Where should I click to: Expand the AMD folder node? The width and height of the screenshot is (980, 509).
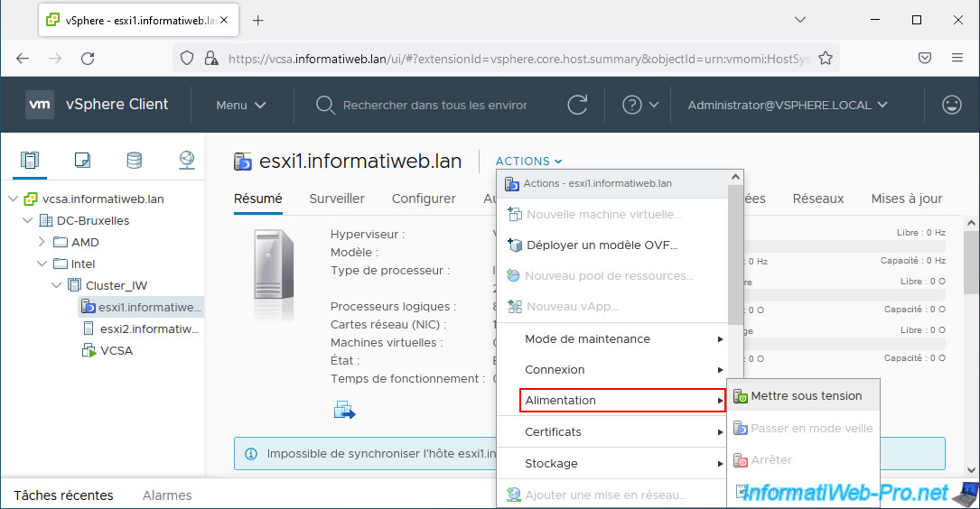pos(42,242)
